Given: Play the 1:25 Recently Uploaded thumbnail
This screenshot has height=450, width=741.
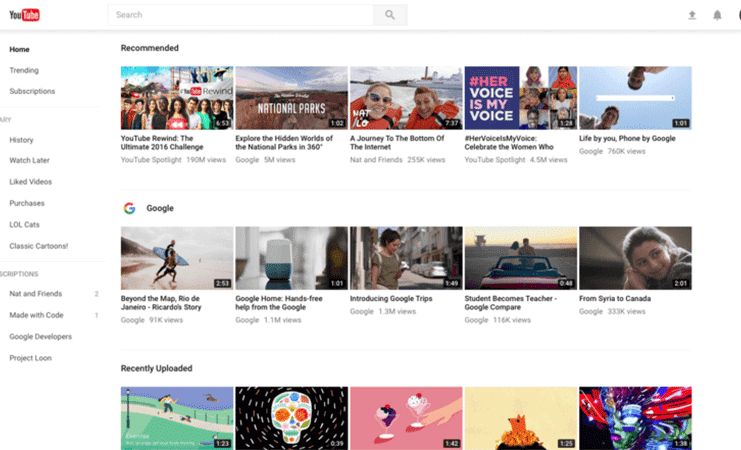Looking at the screenshot, I should 521,418.
